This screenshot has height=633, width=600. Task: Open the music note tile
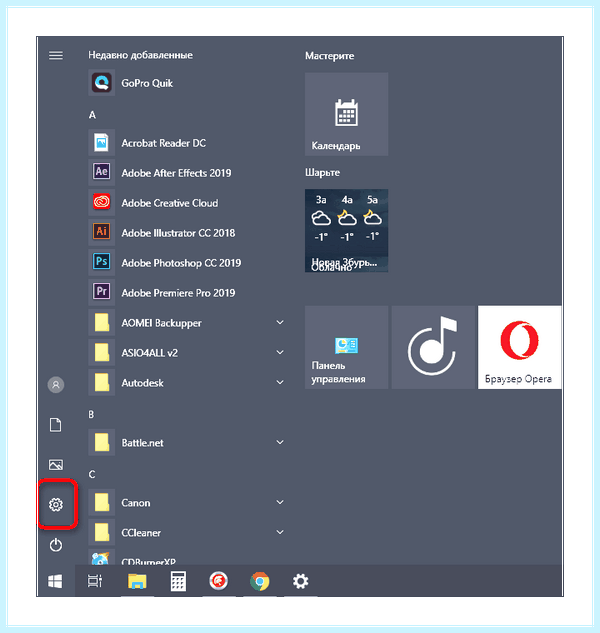tap(433, 347)
